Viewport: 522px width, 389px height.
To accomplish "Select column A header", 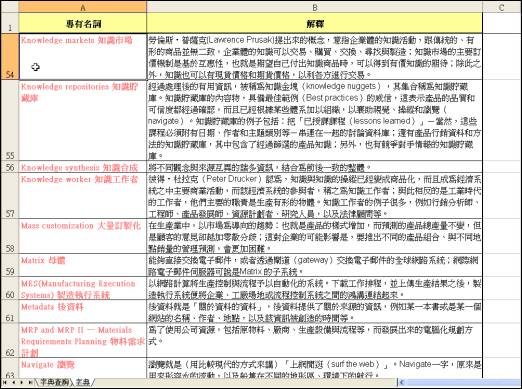I will [83, 7].
